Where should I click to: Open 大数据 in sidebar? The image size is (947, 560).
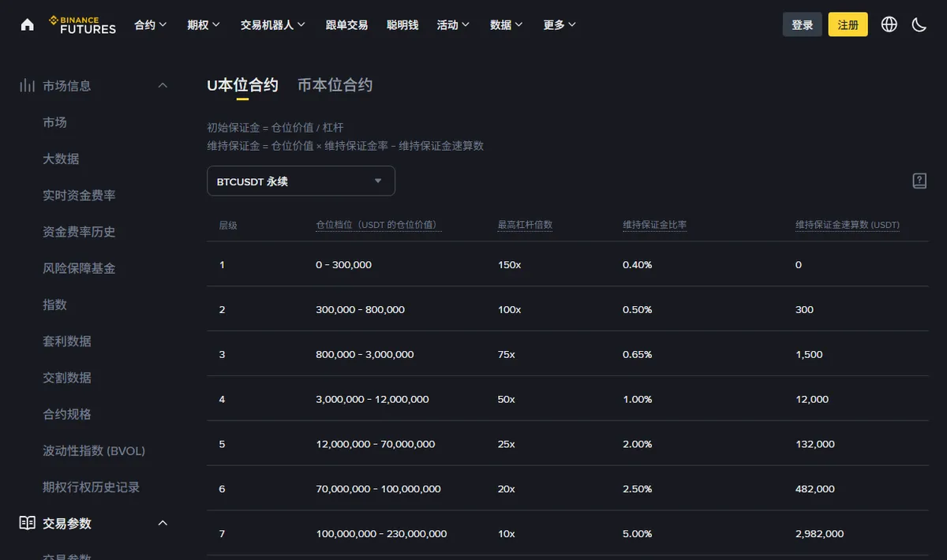pos(61,159)
